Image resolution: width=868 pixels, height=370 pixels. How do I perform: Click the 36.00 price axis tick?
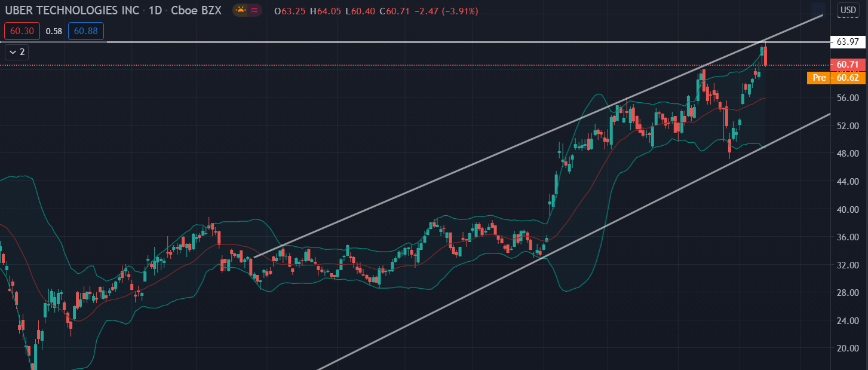(x=848, y=237)
